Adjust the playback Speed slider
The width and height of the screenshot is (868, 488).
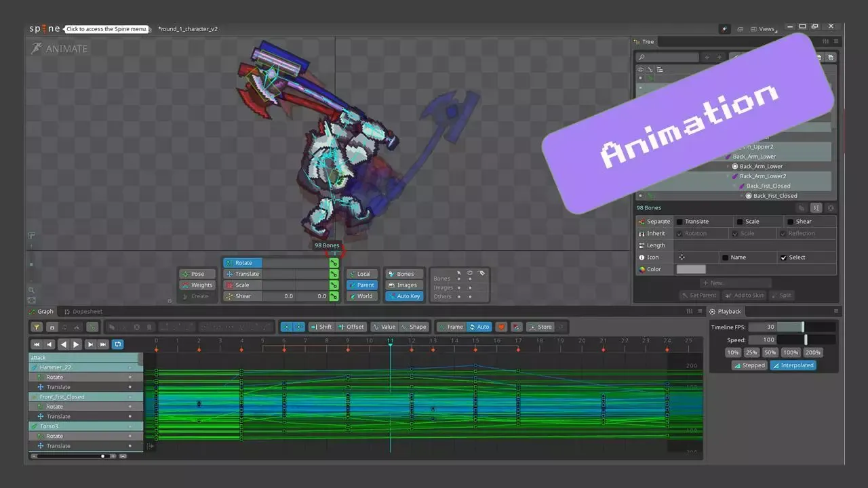click(x=806, y=340)
